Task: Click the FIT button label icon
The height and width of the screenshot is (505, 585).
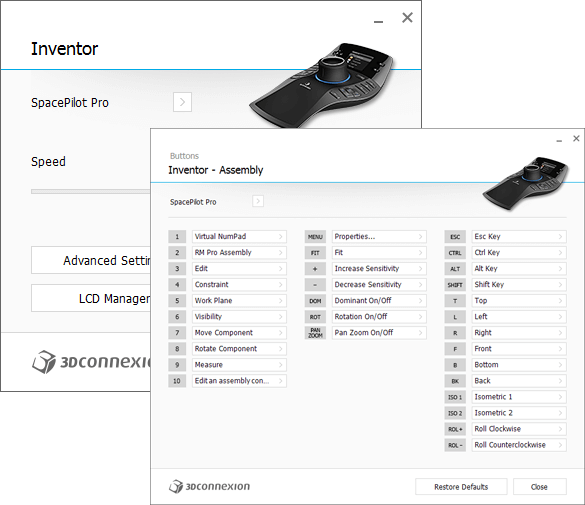Action: [x=315, y=253]
